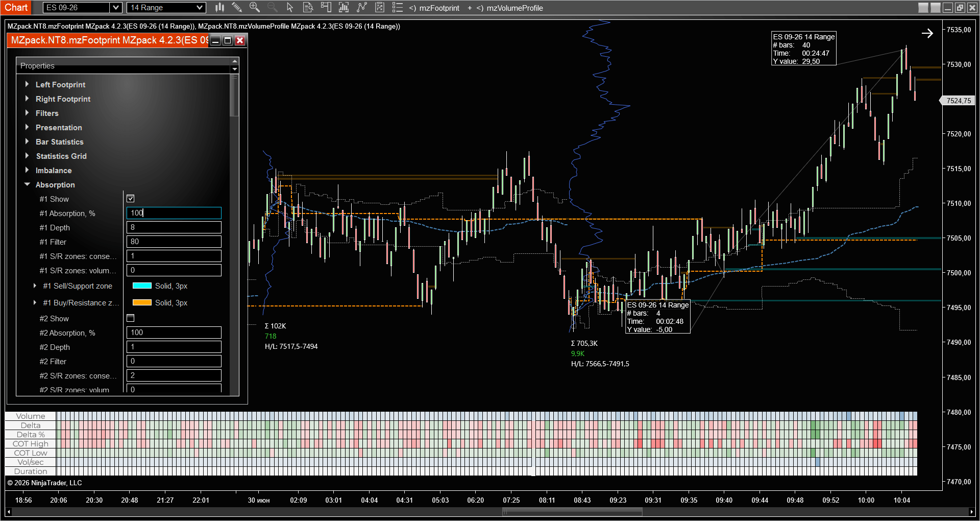Click #1 S/R zones volume field
This screenshot has width=980, height=521.
point(174,270)
